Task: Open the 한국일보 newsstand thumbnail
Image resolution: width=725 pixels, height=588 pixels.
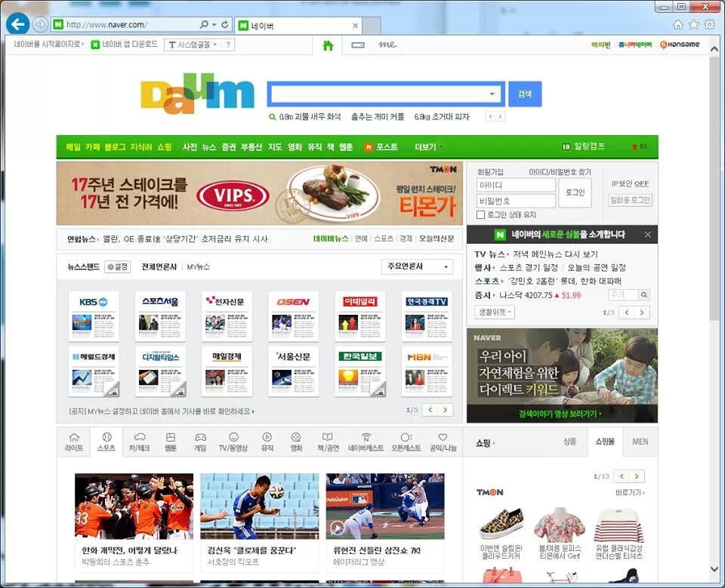Action: 359,371
